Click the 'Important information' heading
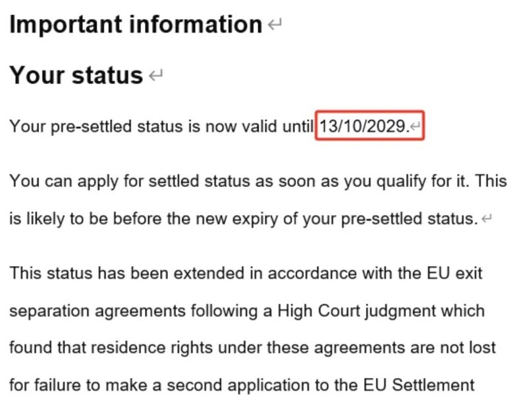 coord(136,25)
